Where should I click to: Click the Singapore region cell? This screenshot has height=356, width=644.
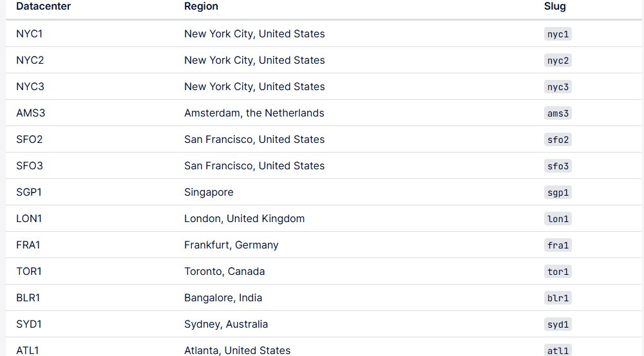pyautogui.click(x=209, y=192)
